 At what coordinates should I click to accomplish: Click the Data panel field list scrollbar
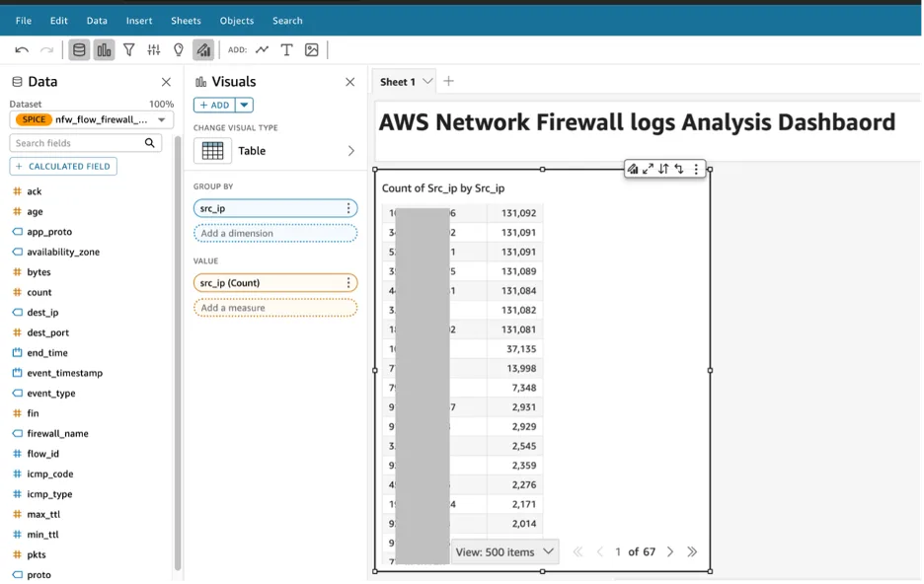point(178,353)
